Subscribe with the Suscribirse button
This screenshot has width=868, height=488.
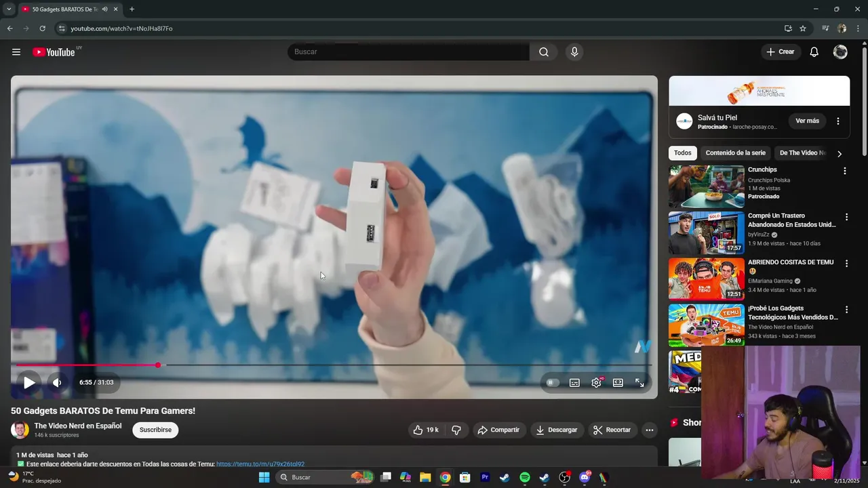point(155,430)
